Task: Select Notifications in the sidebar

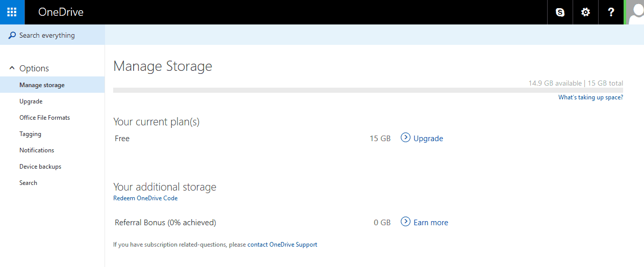Action: (37, 150)
